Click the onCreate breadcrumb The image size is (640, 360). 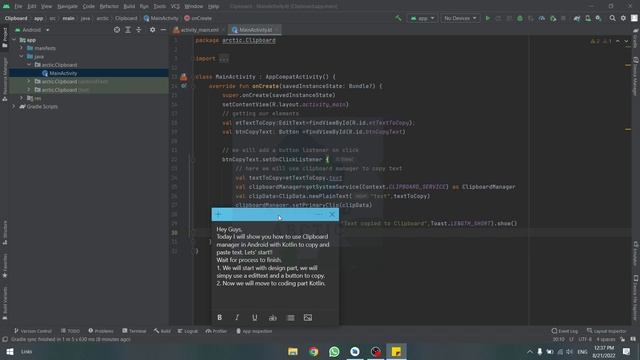(x=198, y=18)
